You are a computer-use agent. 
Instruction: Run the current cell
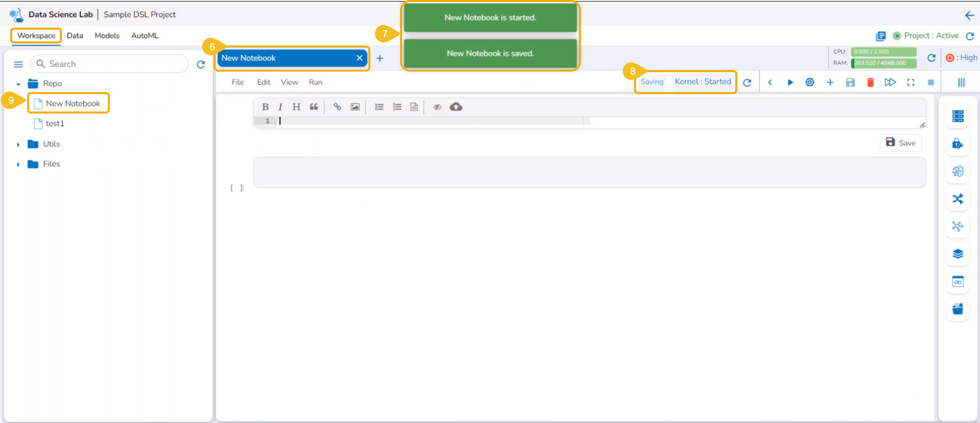point(790,82)
